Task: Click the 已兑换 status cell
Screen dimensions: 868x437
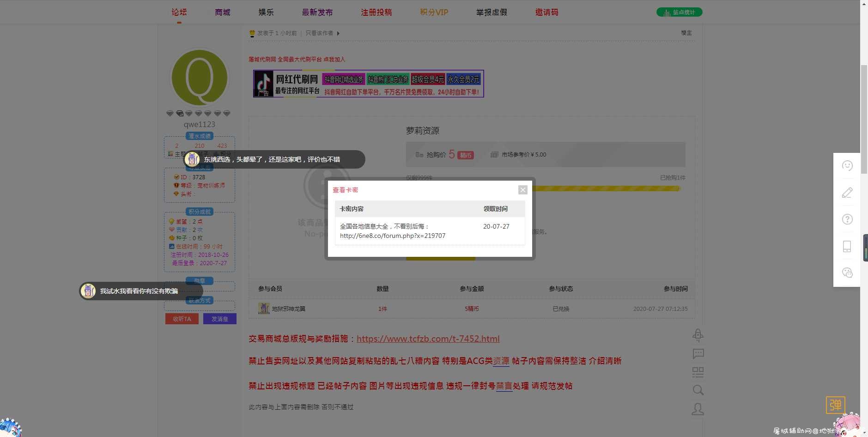Action: [561, 309]
